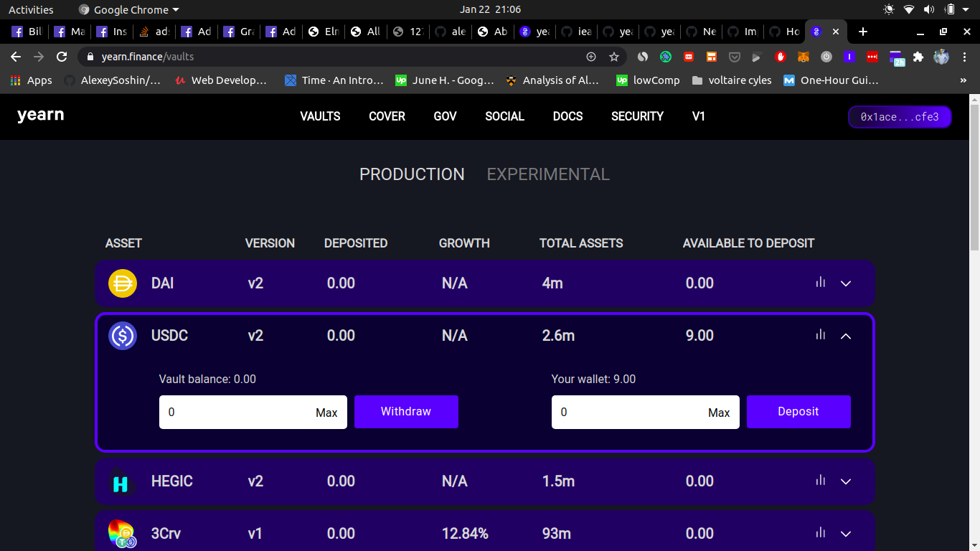Open the Chrome profile avatar
980x551 pixels.
coord(941,57)
